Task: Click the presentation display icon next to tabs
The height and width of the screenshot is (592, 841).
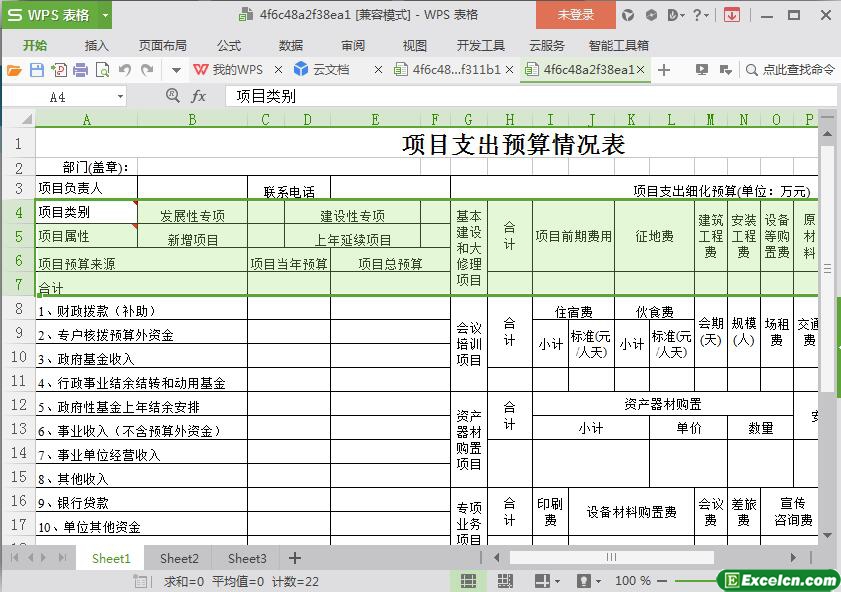Action: pos(702,70)
